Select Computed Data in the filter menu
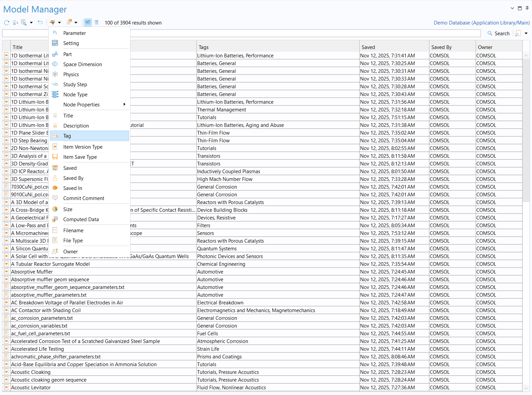Image resolution: width=532 pixels, height=395 pixels. tap(90, 219)
